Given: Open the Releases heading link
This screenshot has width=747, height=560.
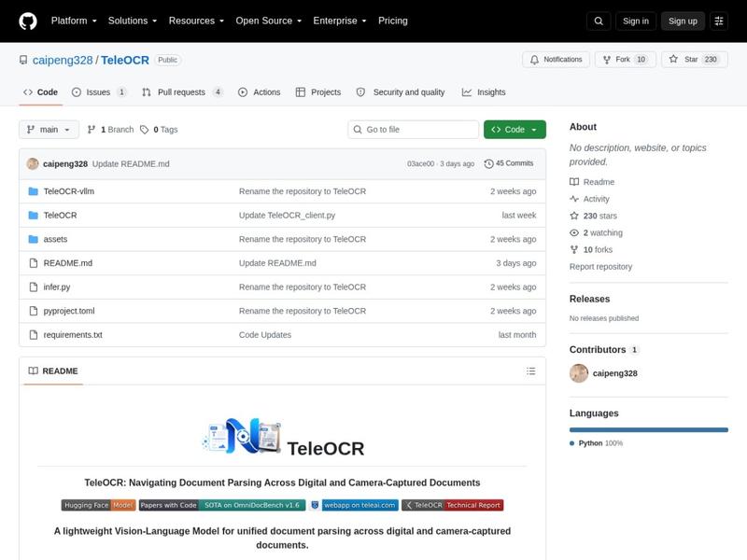Looking at the screenshot, I should pos(589,299).
